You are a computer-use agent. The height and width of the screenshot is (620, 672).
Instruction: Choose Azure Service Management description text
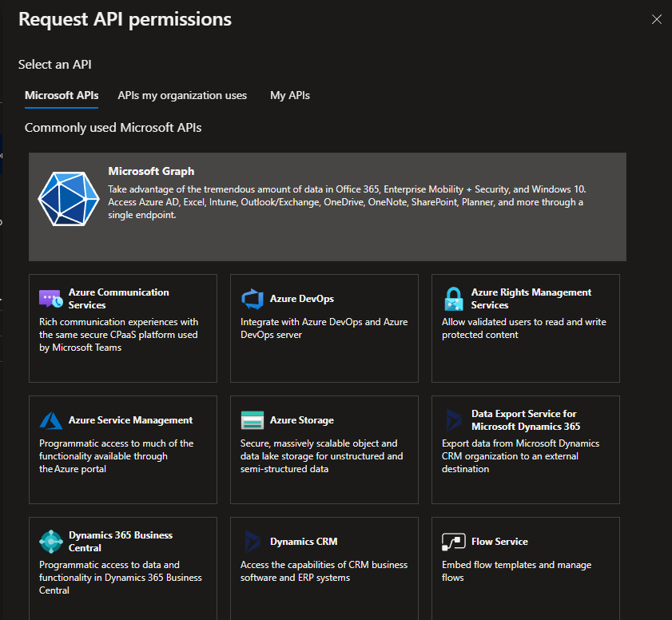click(116, 456)
